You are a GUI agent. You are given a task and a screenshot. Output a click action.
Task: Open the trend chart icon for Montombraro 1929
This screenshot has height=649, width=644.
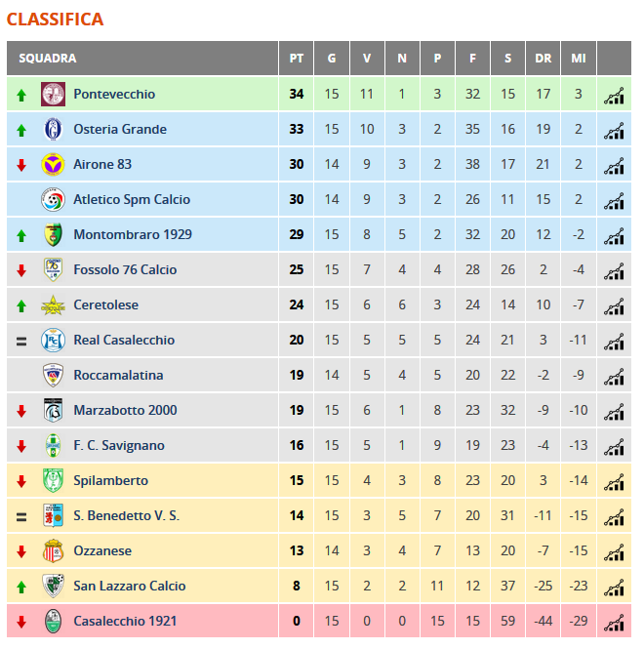tap(614, 236)
